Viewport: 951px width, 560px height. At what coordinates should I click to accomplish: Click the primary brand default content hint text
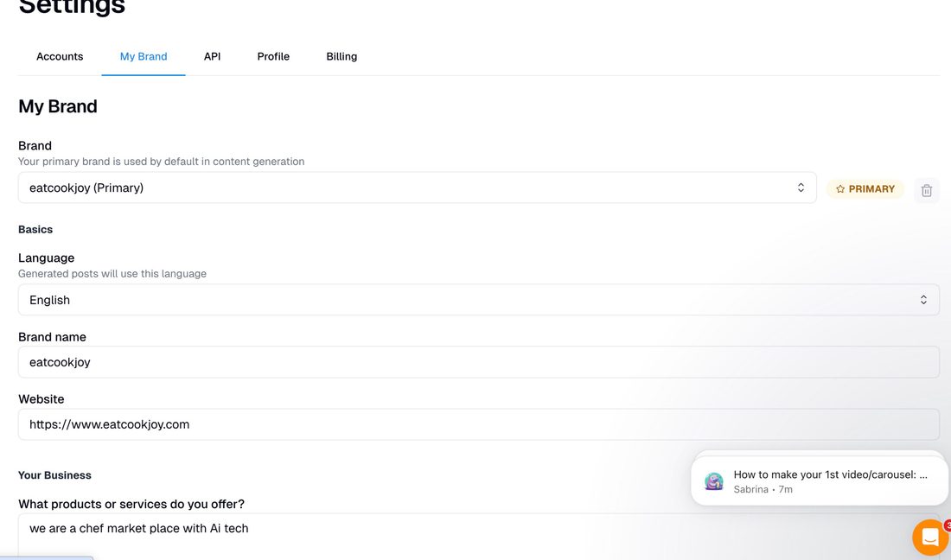[x=162, y=162]
